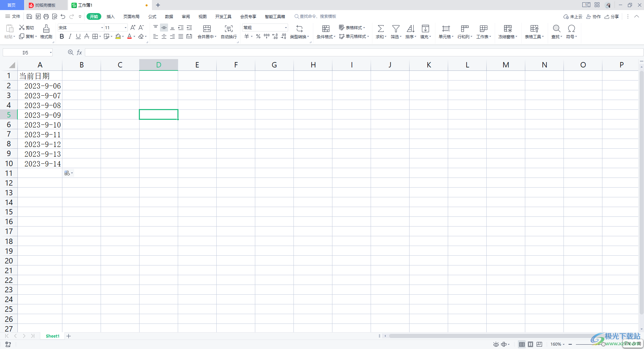Open a new document tab with plus
The image size is (644, 349).
(x=158, y=5)
